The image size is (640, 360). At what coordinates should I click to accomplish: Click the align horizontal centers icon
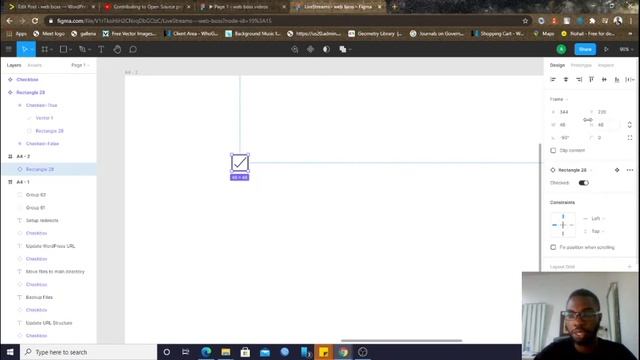(566, 80)
